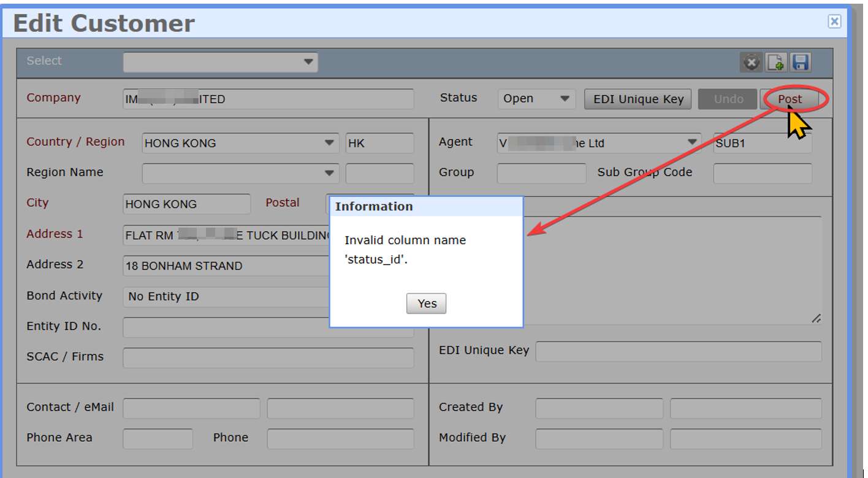Expand the Status dropdown showing Open
The width and height of the screenshot is (868, 478).
coord(536,99)
